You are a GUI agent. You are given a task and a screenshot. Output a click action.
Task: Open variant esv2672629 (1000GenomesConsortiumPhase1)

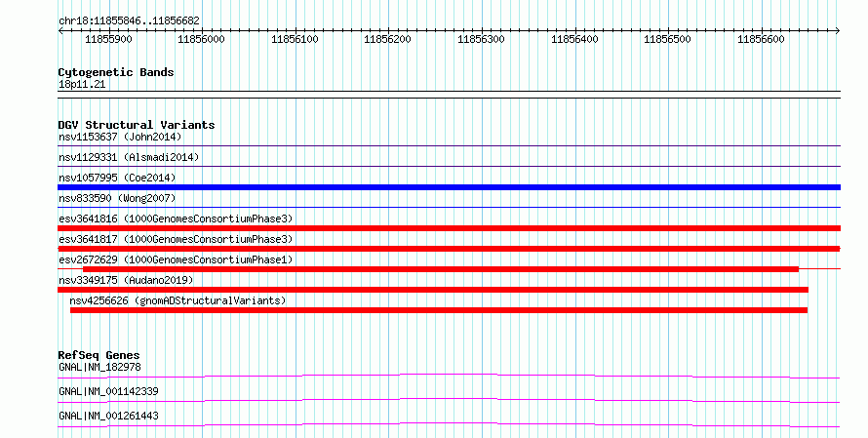[176, 259]
